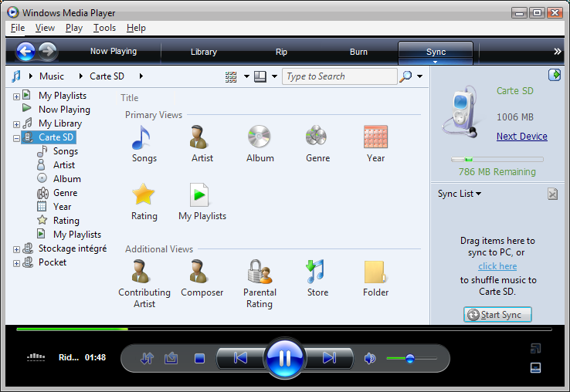The height and width of the screenshot is (392, 570).
Task: Switch to the Now Playing tab
Action: [114, 52]
